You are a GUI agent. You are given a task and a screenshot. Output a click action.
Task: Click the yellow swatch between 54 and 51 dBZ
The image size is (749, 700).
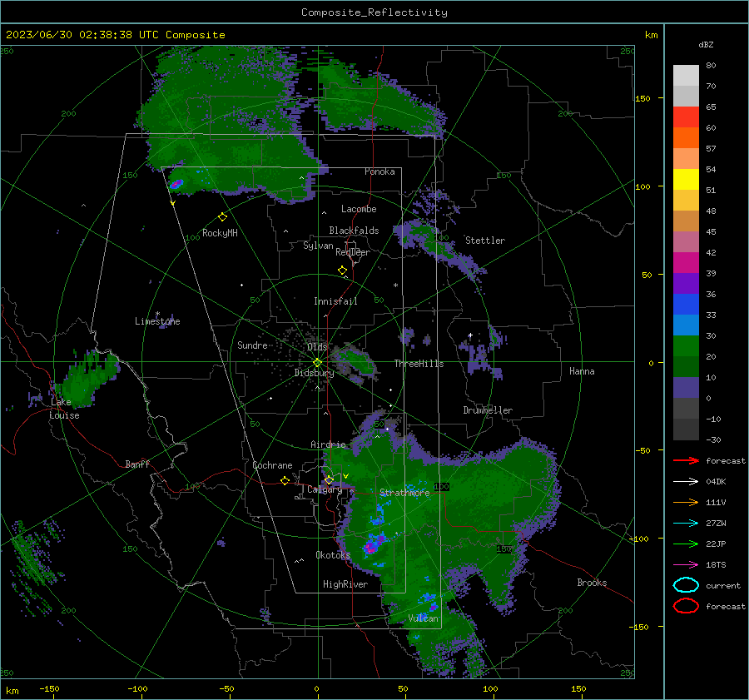(x=686, y=179)
